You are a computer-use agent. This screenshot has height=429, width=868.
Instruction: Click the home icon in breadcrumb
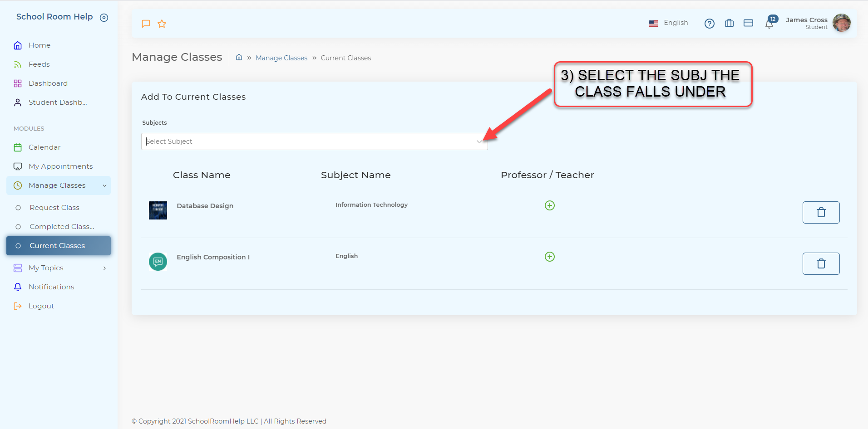pyautogui.click(x=239, y=57)
